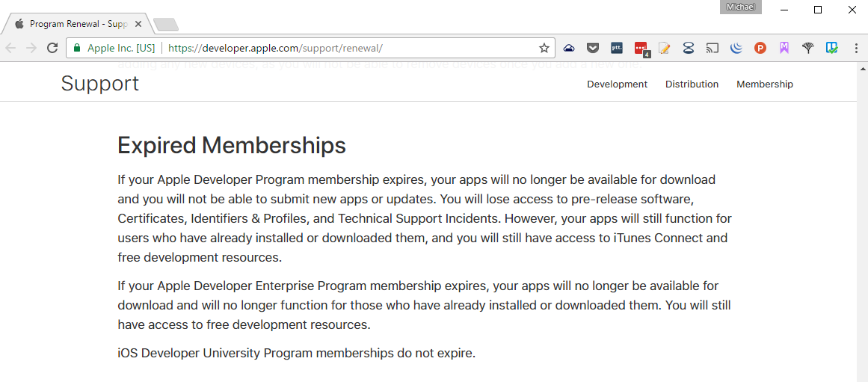Click the Support heading link
868x382 pixels.
click(100, 83)
